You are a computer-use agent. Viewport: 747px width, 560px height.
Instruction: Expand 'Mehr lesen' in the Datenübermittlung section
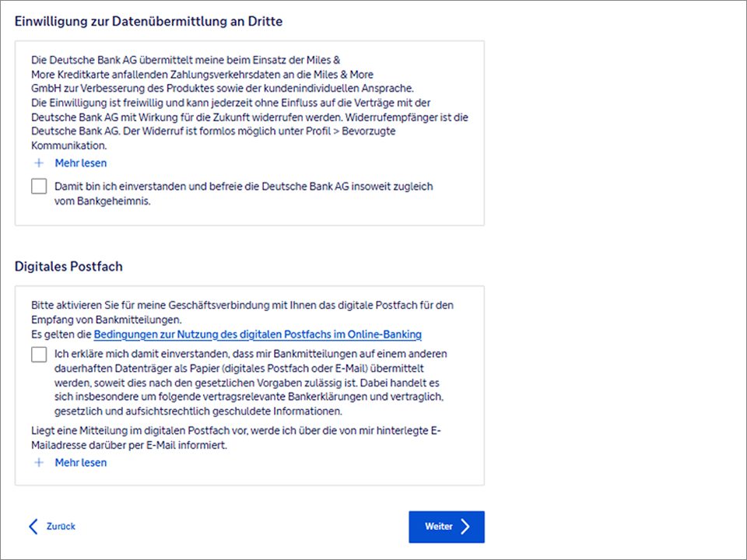coord(80,163)
